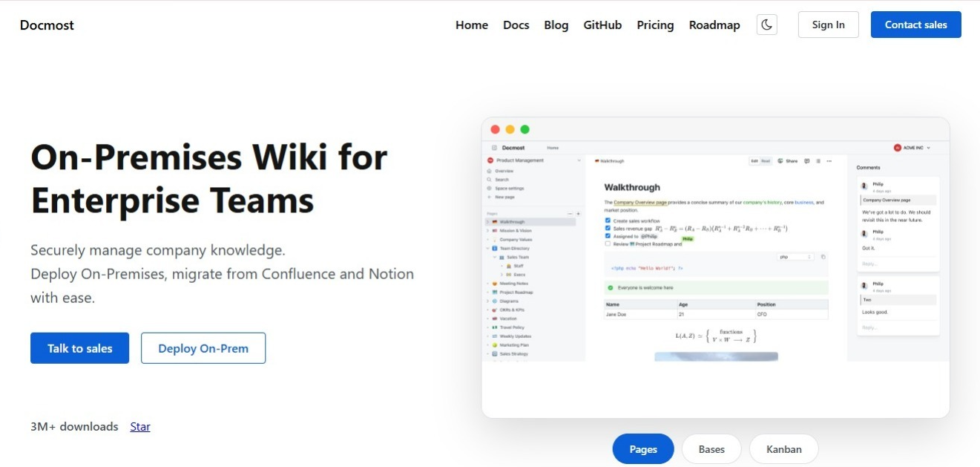This screenshot has height=467, width=980.
Task: Click the Marketing Plan page icon
Action: tap(495, 345)
